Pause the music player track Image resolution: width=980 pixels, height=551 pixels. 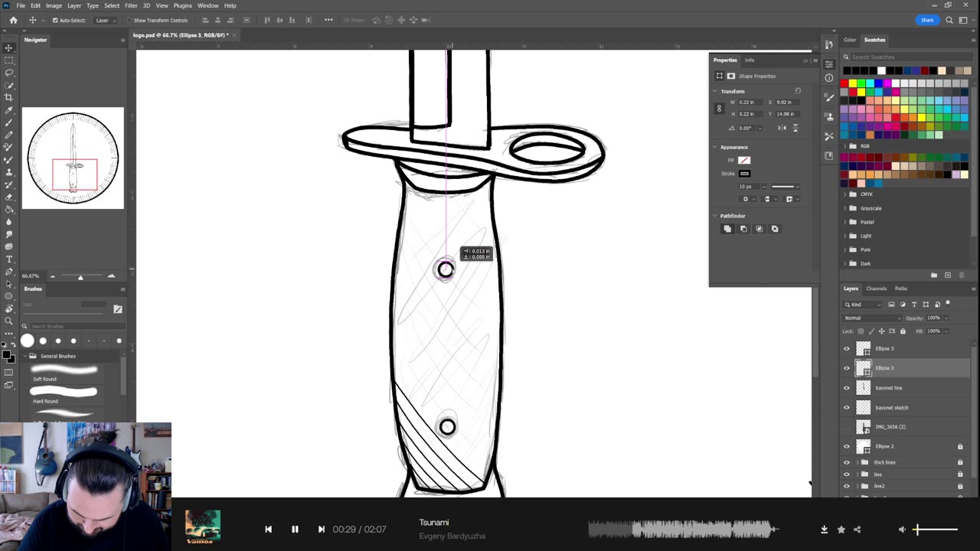pos(295,529)
